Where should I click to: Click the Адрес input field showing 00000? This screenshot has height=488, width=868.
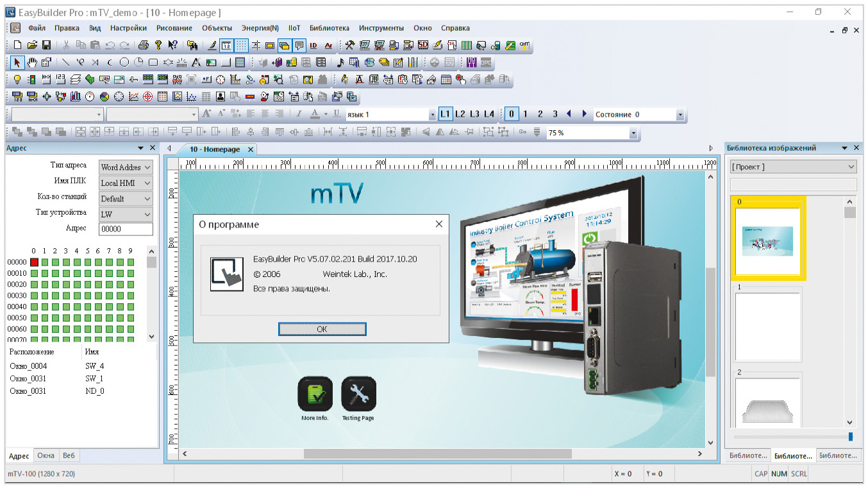pos(126,229)
